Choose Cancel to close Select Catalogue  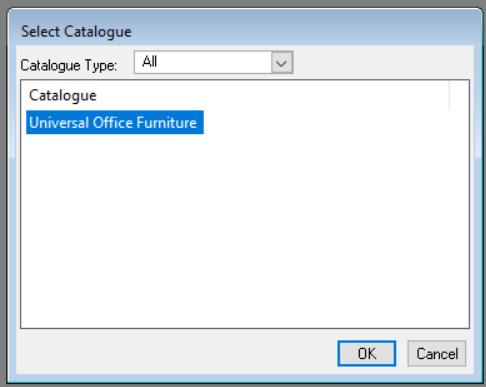click(437, 353)
